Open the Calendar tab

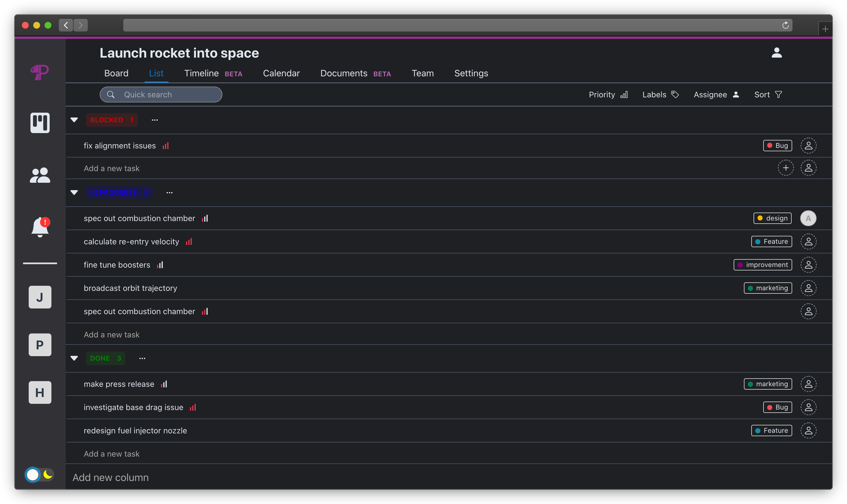[281, 73]
